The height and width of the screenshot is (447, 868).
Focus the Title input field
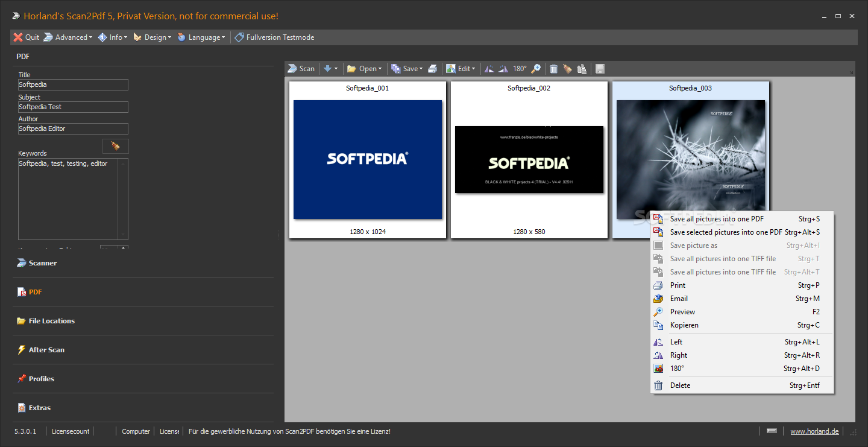(73, 85)
